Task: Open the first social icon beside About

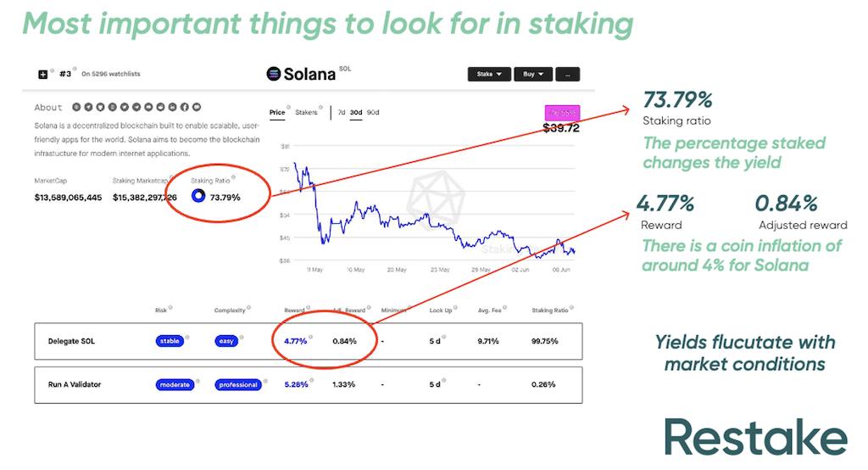Action: coord(76,107)
